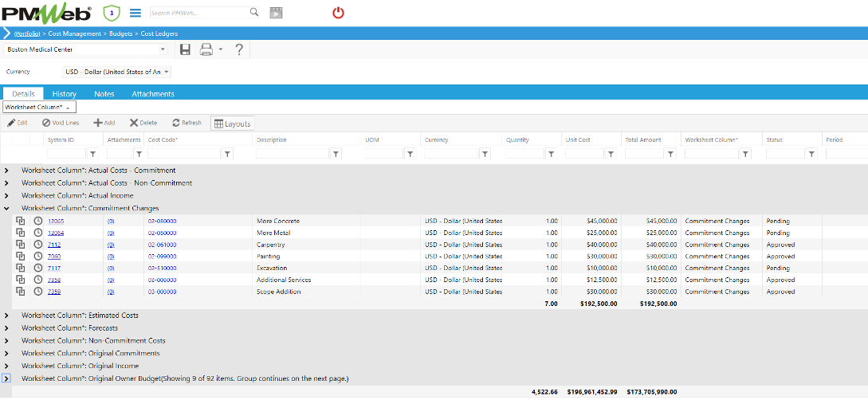Click the filter icon for Quantity column
Viewport: 868px width, 400px height.
point(551,154)
